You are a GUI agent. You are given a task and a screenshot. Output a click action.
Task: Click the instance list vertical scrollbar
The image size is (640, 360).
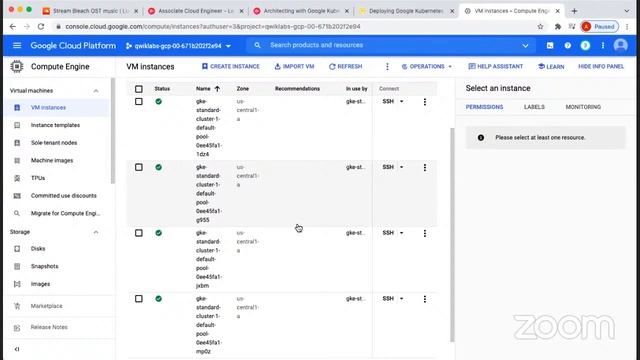[452, 235]
